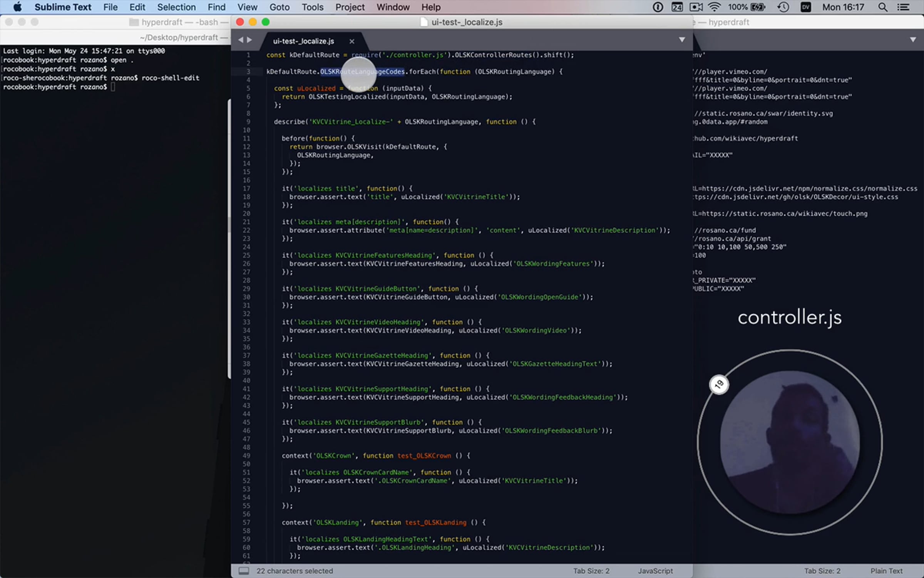The image size is (924, 578).
Task: Open the screen recording menu bar icon
Action: (x=696, y=7)
